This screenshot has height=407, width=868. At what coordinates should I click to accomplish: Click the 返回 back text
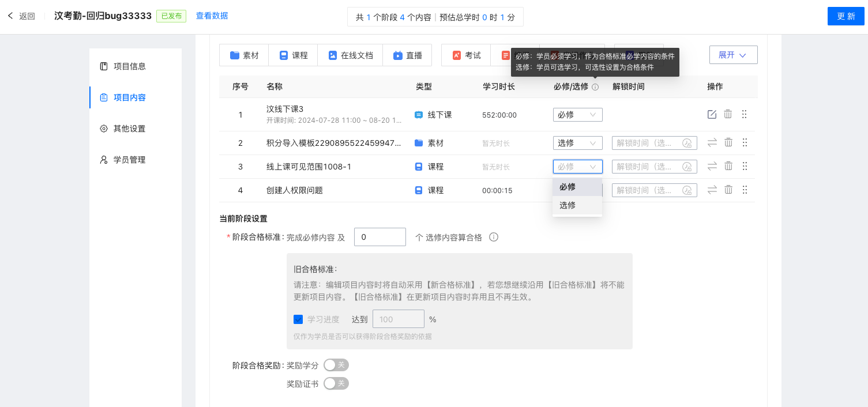tap(27, 16)
